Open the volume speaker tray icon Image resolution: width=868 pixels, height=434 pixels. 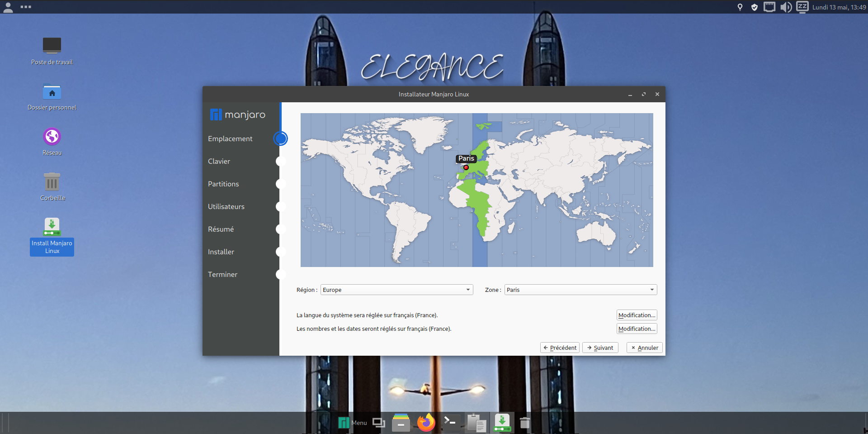point(786,7)
